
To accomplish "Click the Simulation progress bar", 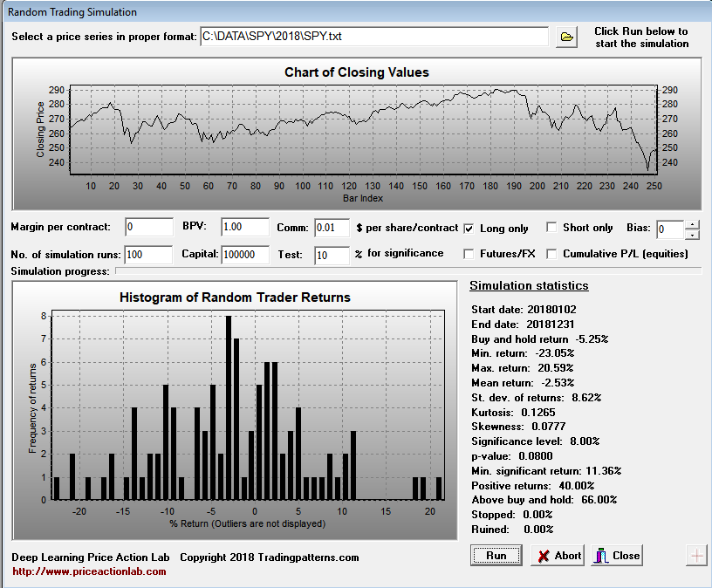I will 407,271.
